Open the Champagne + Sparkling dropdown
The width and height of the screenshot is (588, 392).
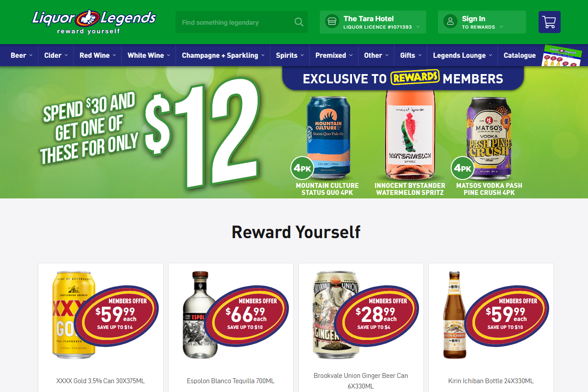tap(223, 55)
